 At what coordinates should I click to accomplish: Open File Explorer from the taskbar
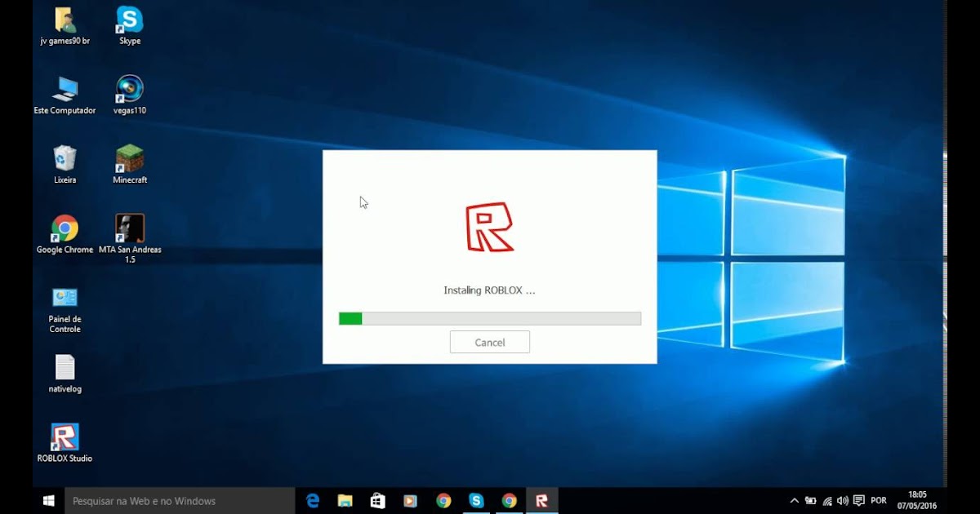[x=345, y=501]
